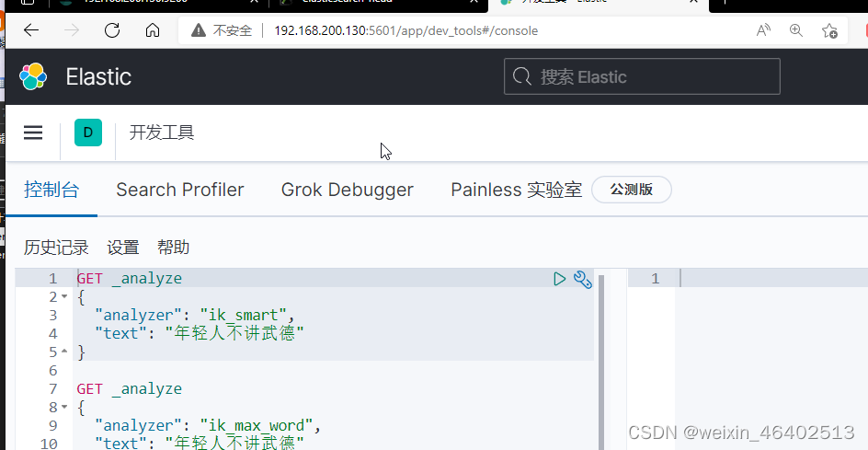Click the text line 4 年轻人不讲武德
868x450 pixels.
(x=200, y=333)
